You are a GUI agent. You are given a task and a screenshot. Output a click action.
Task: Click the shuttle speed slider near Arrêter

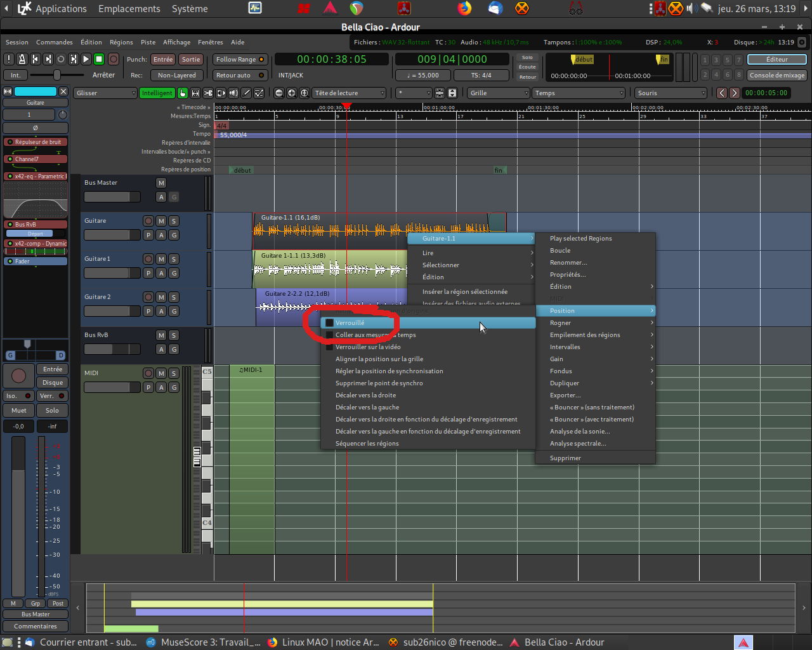(57, 75)
